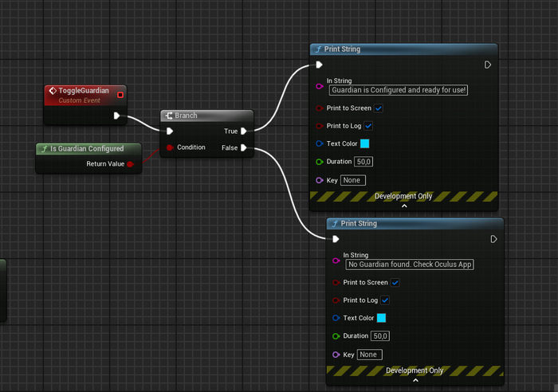The height and width of the screenshot is (392, 558).
Task: Collapse the top Print String advanced pins arrow
Action: (x=404, y=206)
